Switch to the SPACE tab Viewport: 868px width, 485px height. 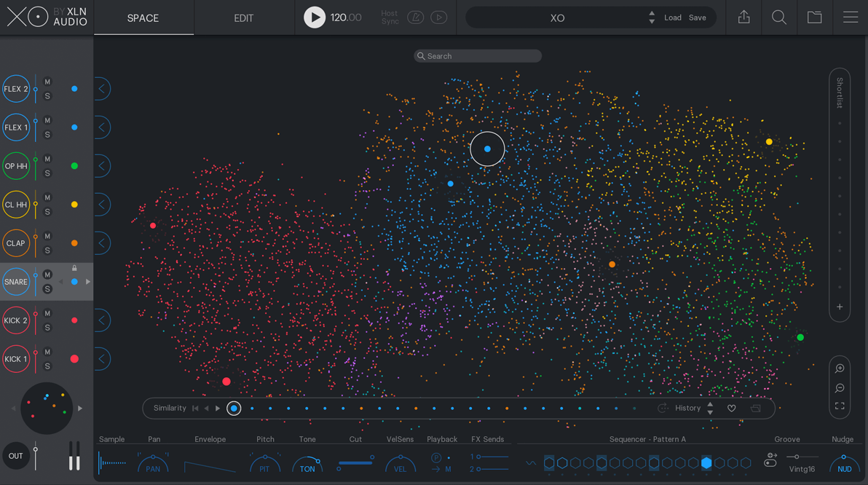(x=143, y=18)
